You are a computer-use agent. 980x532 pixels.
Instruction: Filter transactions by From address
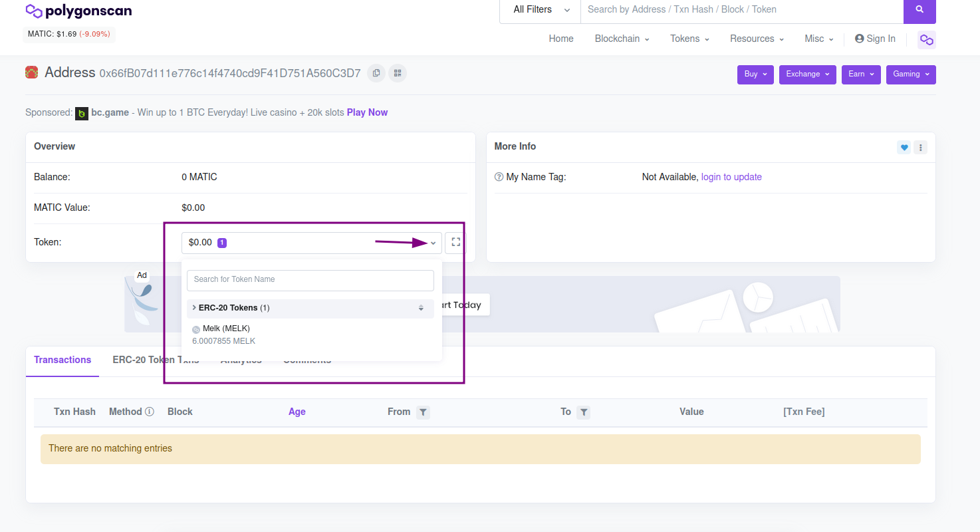coord(423,412)
